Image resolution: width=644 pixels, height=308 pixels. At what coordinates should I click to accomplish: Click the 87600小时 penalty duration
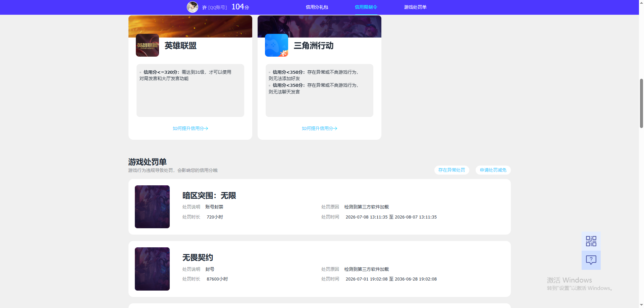pos(217,279)
